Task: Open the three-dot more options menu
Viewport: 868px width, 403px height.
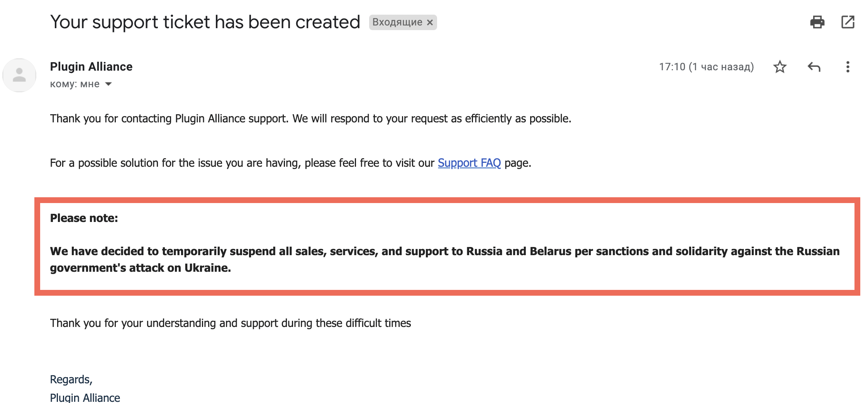Action: (x=848, y=67)
